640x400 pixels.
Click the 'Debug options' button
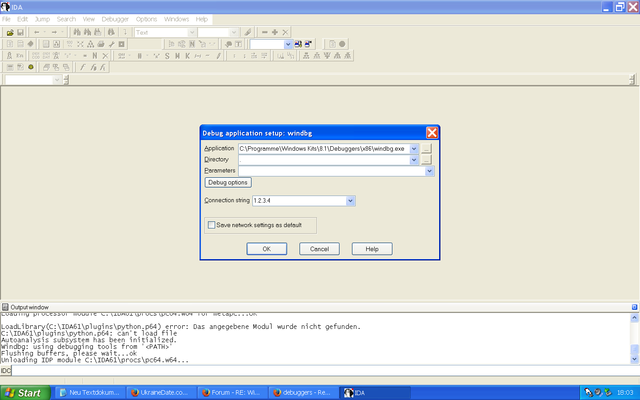pos(228,182)
